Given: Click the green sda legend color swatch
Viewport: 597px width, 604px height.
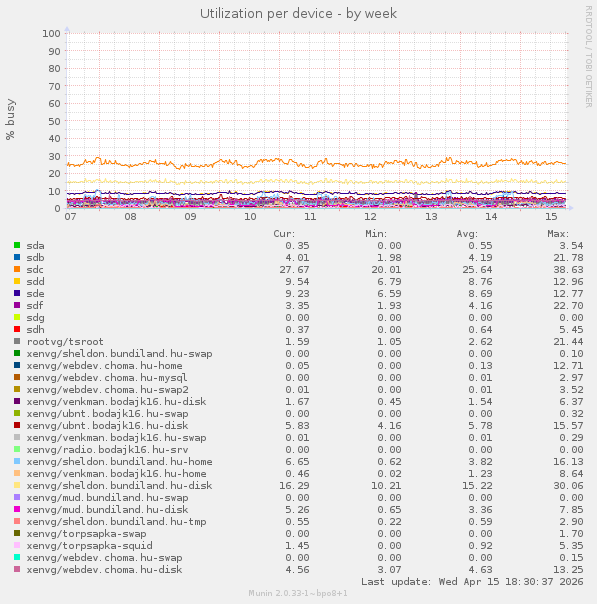Looking at the screenshot, I should point(17,245).
